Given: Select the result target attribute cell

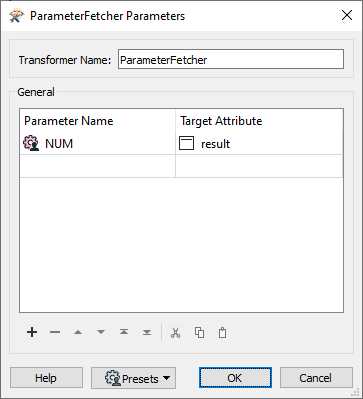Looking at the screenshot, I should tap(259, 144).
